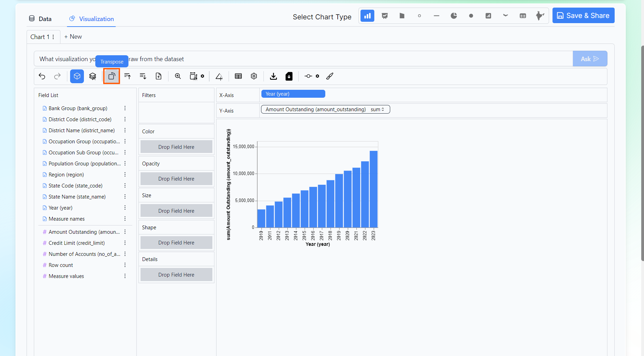Open the sum aggregation dropdown on Y-Axis

click(377, 109)
